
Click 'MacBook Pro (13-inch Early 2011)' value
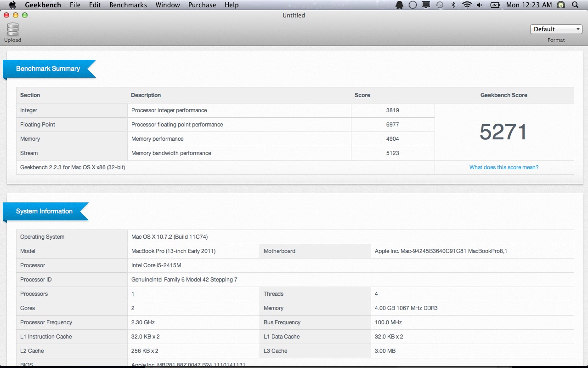click(x=174, y=251)
